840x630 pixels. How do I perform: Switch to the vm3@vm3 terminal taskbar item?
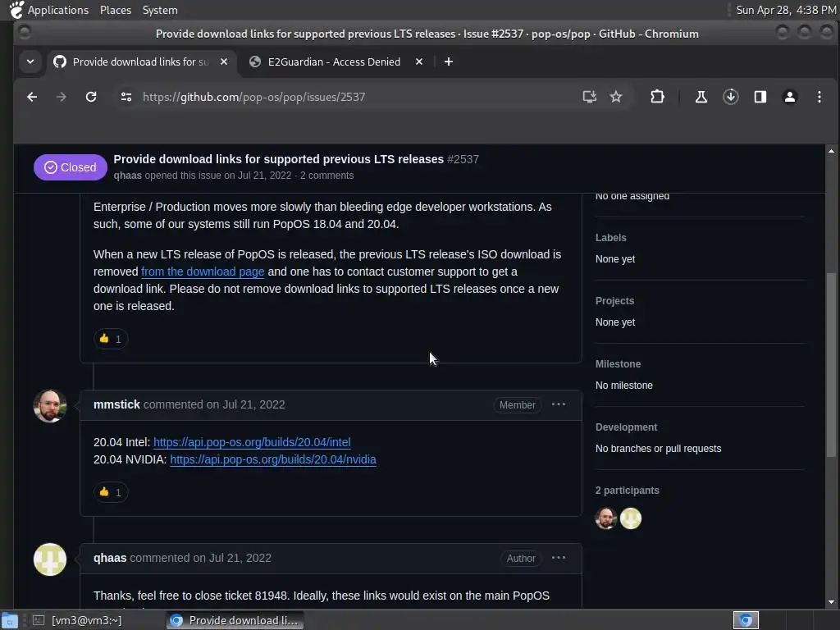[x=77, y=620]
